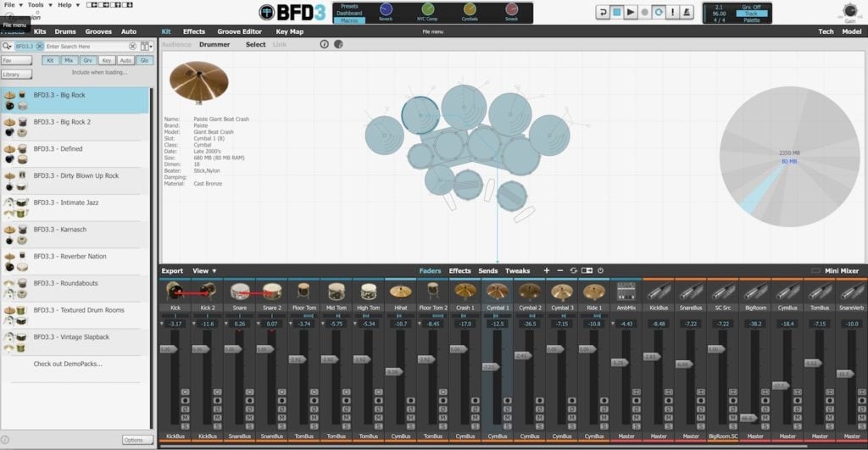
Task: Open the Key Map tab
Action: 290,31
